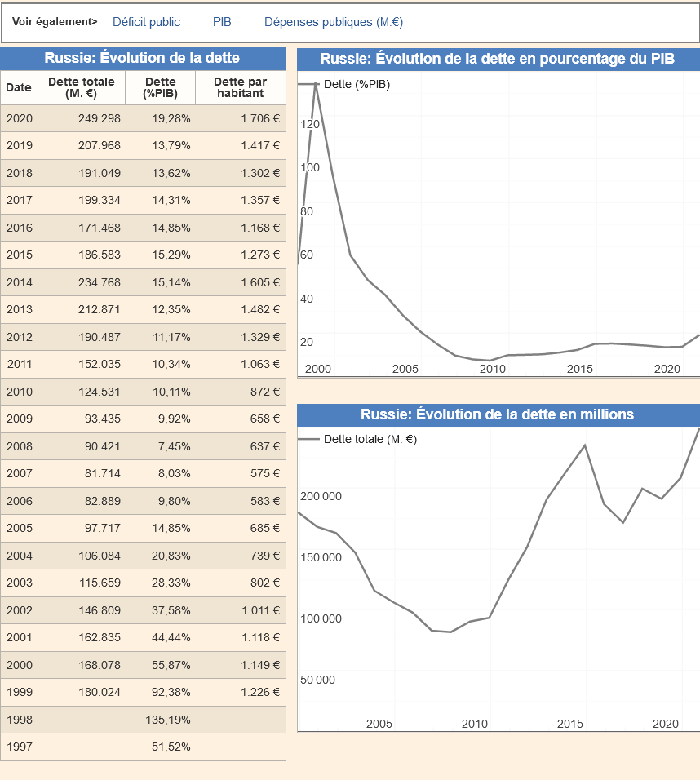
Task: Click the 2010 axis label in millions chart
Action: coord(474,724)
